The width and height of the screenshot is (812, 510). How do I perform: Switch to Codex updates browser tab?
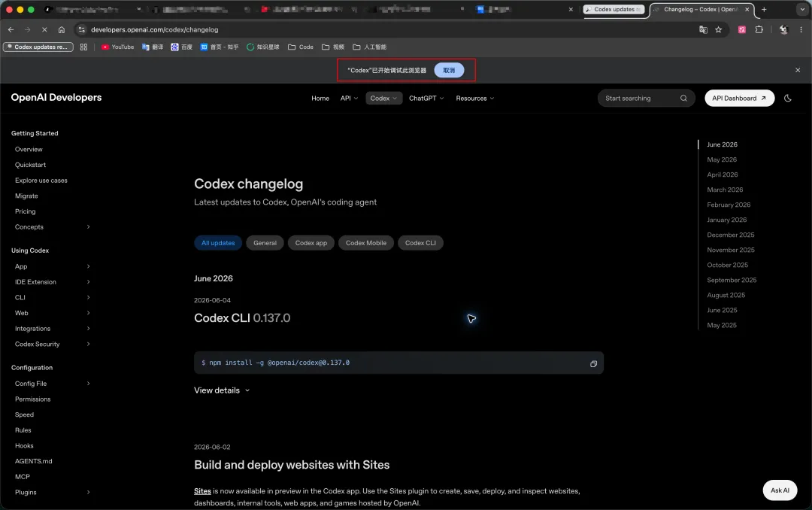click(615, 9)
